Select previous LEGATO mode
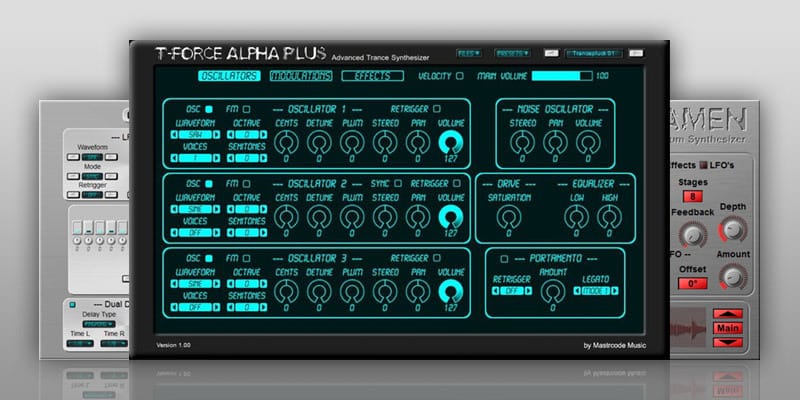This screenshot has width=800, height=400. (x=578, y=291)
